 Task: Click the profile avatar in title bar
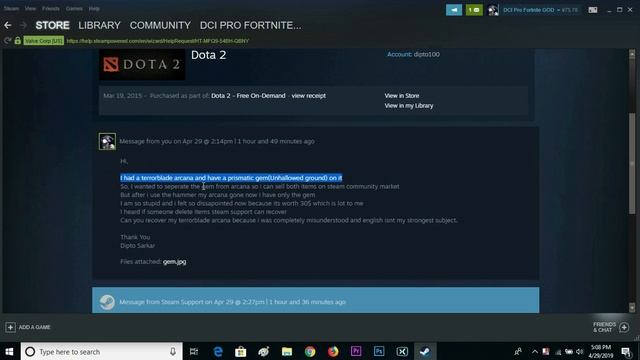(x=493, y=10)
